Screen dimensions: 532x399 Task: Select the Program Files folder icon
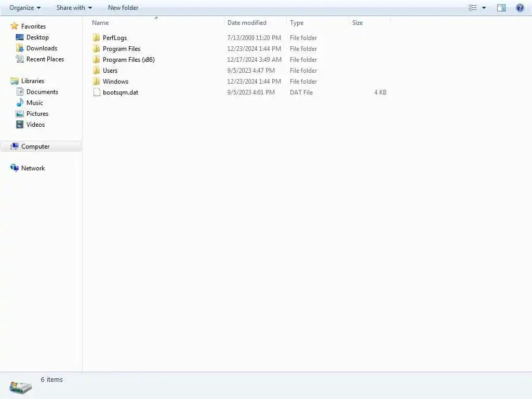(96, 48)
